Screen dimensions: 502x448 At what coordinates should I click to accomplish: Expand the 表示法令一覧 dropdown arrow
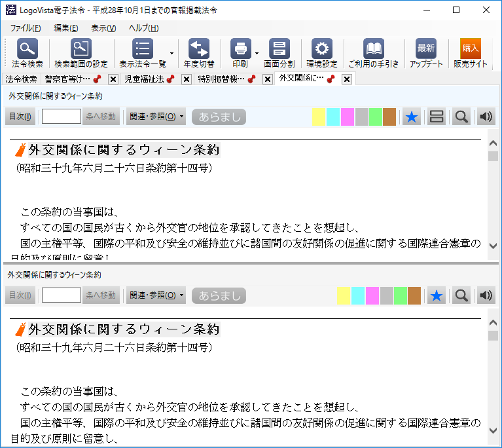(171, 54)
